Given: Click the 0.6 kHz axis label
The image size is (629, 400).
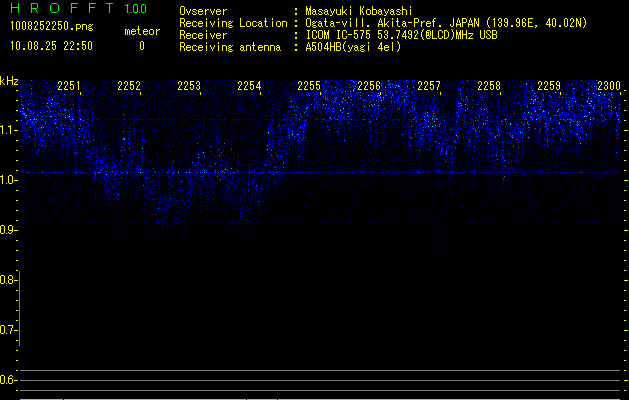Looking at the screenshot, I should point(8,380).
